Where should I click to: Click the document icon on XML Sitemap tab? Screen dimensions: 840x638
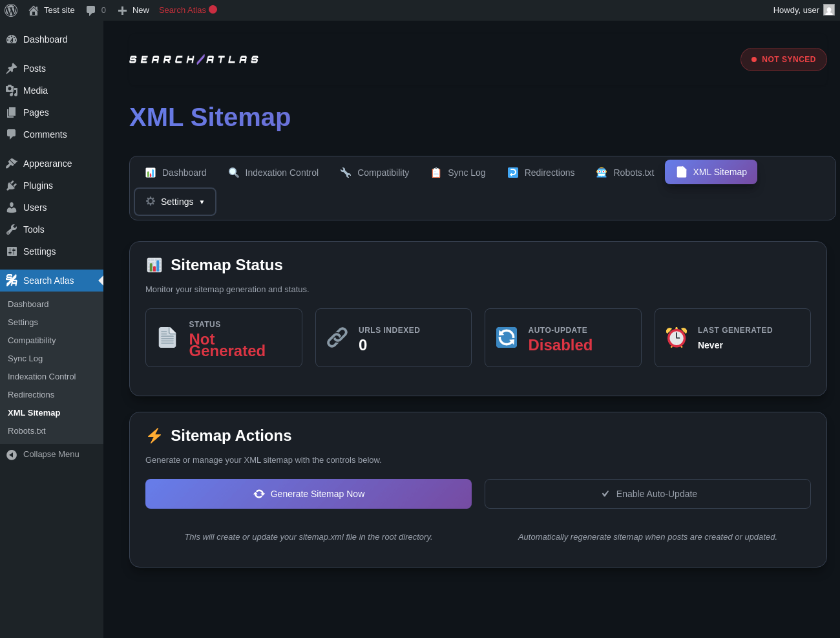[681, 172]
